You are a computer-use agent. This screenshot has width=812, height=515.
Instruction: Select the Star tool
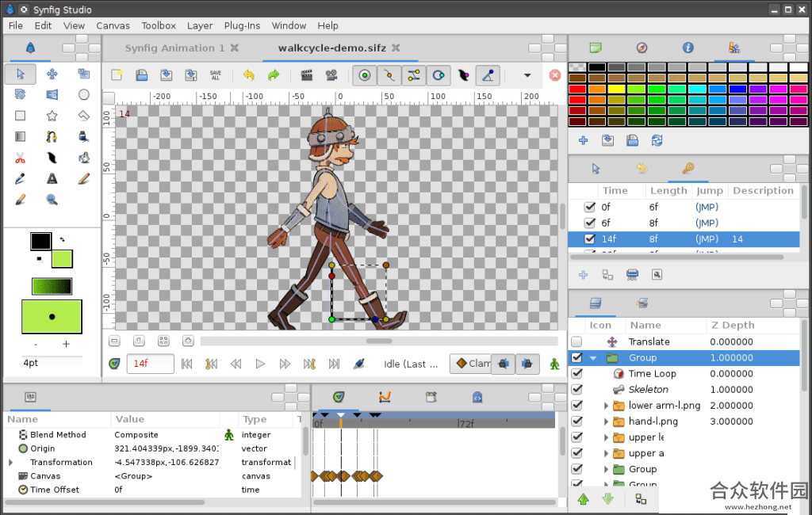click(x=52, y=116)
